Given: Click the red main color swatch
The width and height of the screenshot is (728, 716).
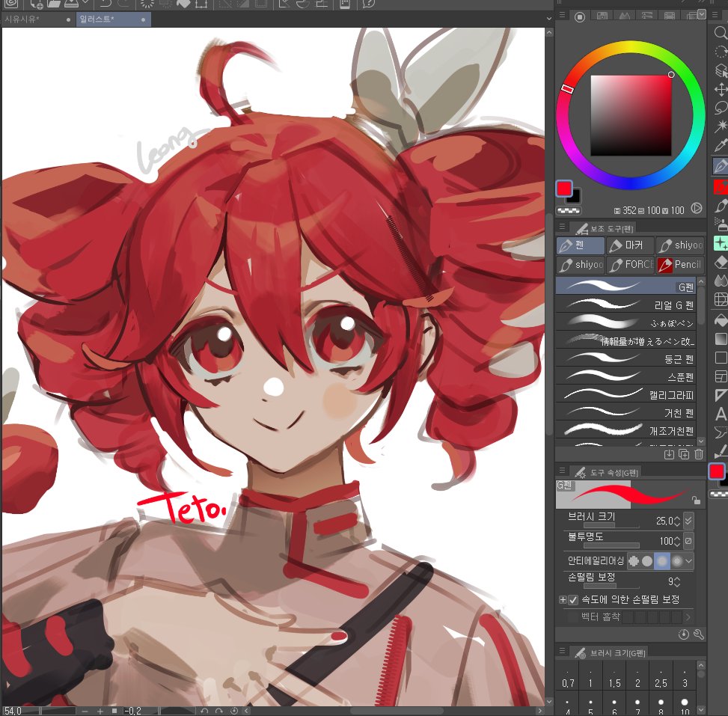Looking at the screenshot, I should pos(564,189).
